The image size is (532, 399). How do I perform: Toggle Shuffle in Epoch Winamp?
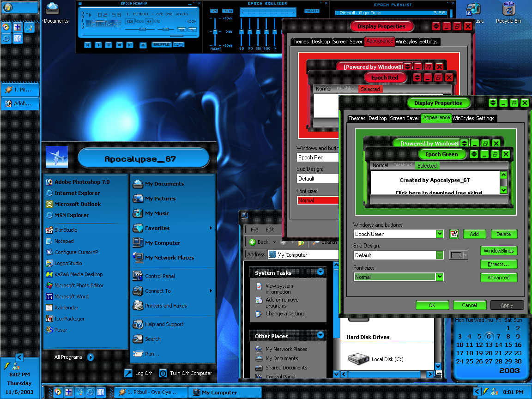click(x=161, y=44)
